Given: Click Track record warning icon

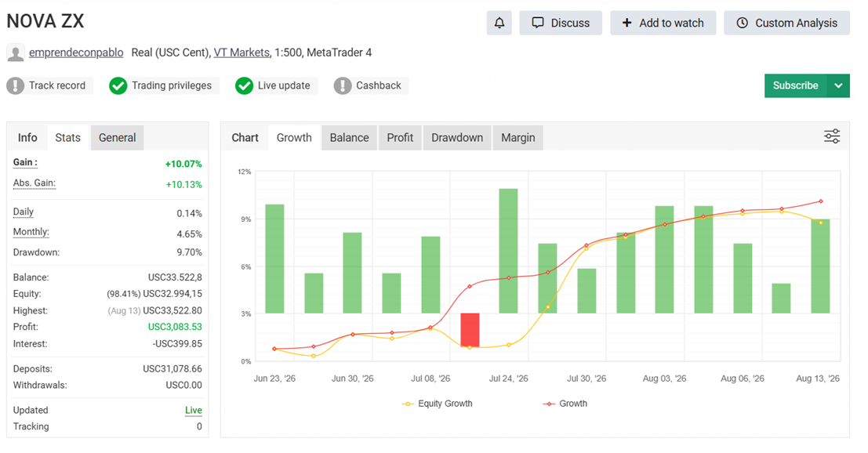Looking at the screenshot, I should (x=16, y=85).
